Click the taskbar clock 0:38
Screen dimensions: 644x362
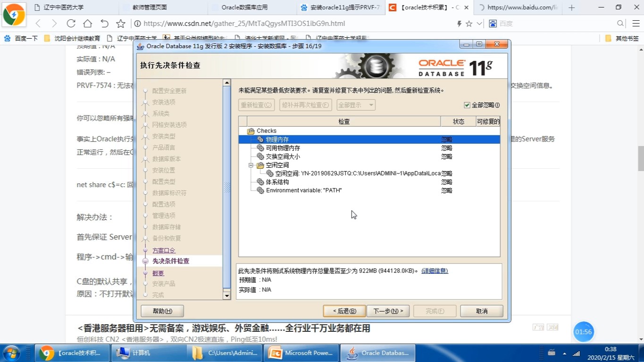click(x=611, y=349)
